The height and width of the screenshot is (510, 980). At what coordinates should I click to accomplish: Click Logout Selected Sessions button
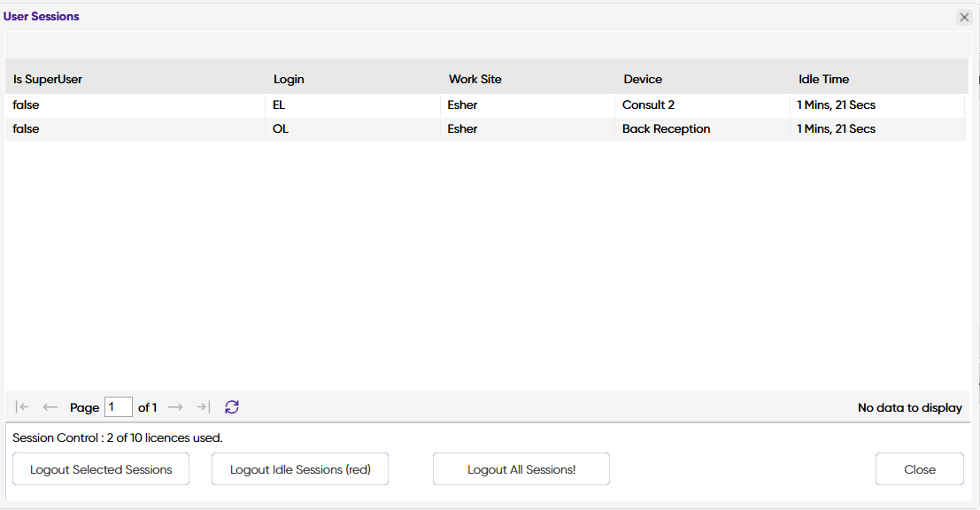(101, 469)
